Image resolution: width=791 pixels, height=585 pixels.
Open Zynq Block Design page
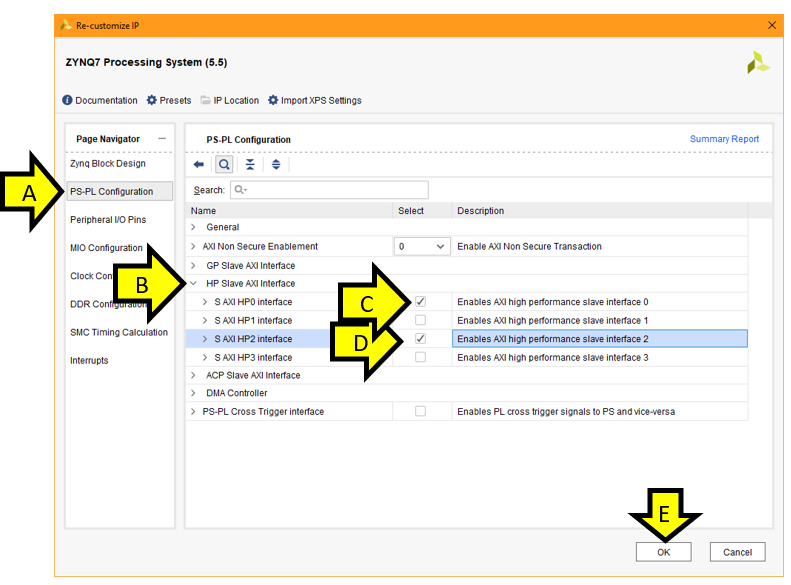(x=107, y=163)
